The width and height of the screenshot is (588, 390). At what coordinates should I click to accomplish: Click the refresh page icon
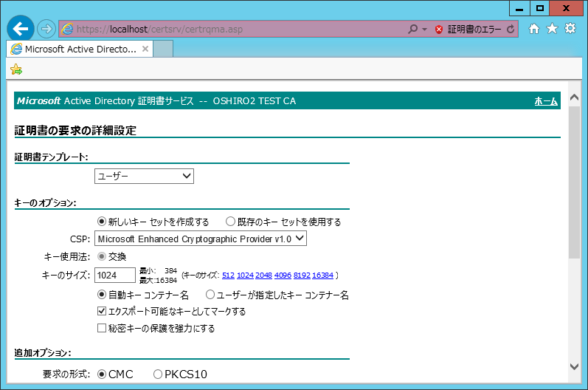[x=511, y=30]
